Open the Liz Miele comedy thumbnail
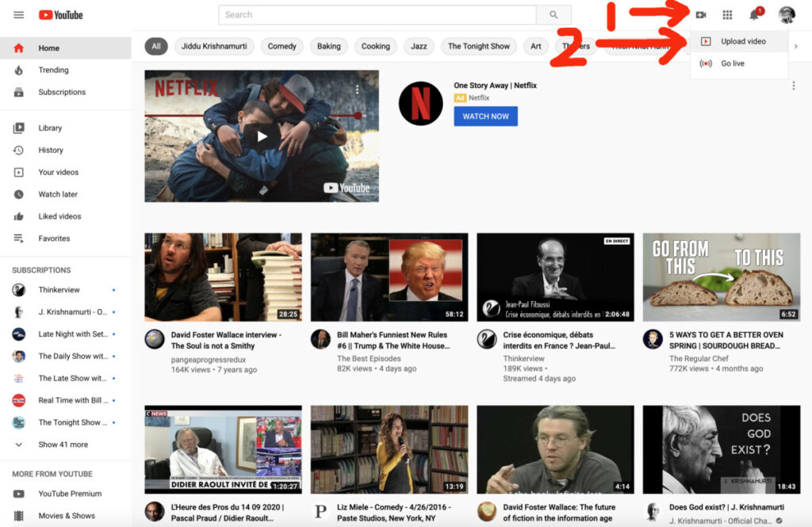 click(389, 450)
